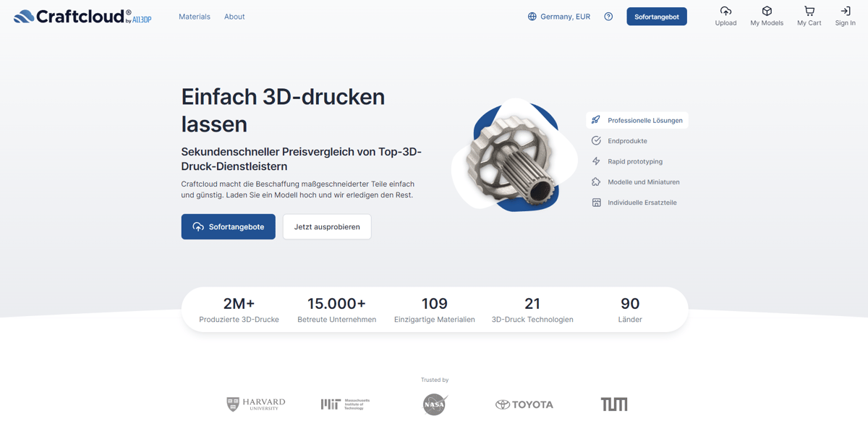This screenshot has height=421, width=868.
Task: Click the rocket icon for Professionelle Lösungen
Action: click(x=596, y=120)
